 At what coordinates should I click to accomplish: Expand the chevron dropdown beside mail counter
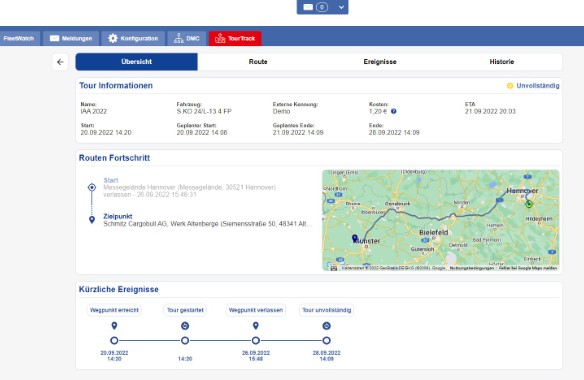pyautogui.click(x=341, y=7)
